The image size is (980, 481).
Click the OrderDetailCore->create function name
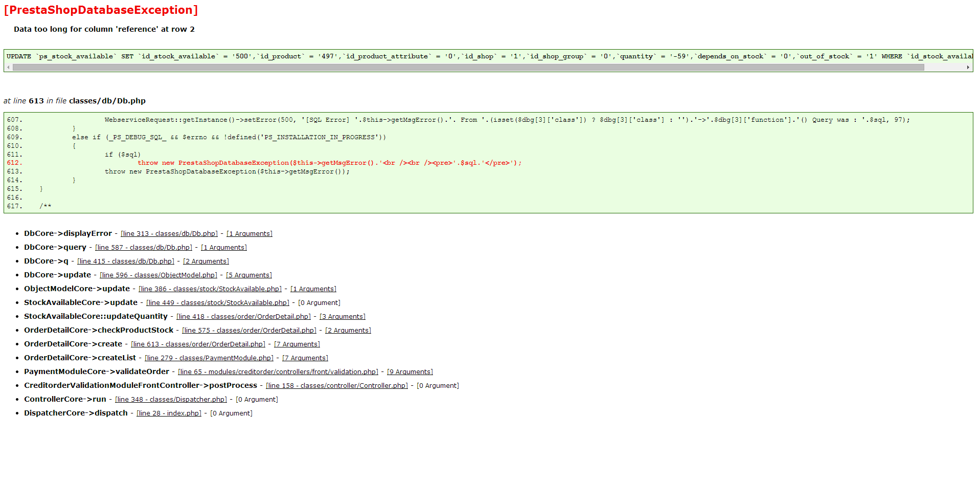[73, 344]
